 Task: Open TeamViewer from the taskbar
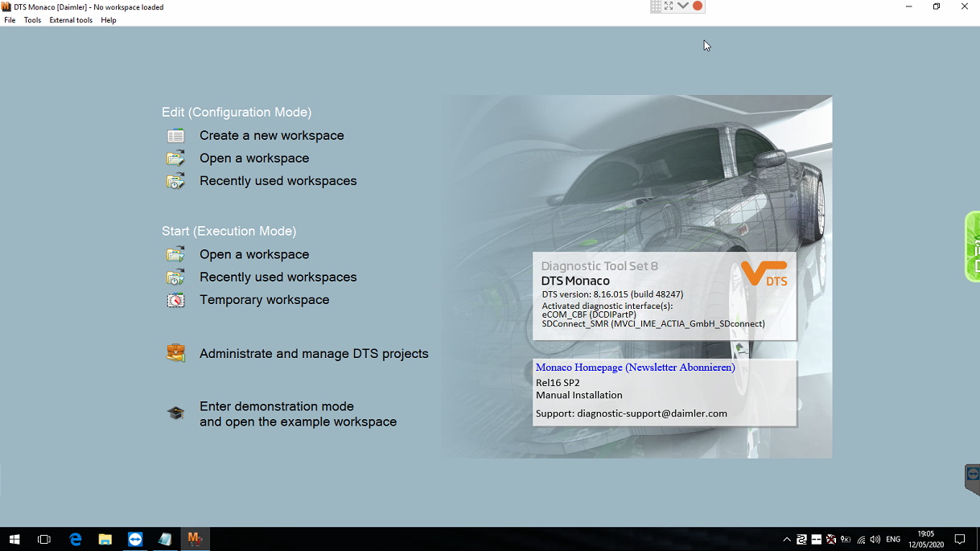coord(135,539)
